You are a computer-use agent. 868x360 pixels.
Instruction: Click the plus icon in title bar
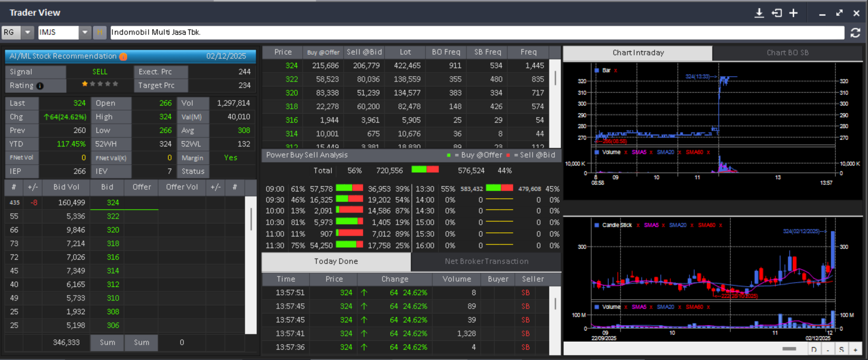[793, 13]
